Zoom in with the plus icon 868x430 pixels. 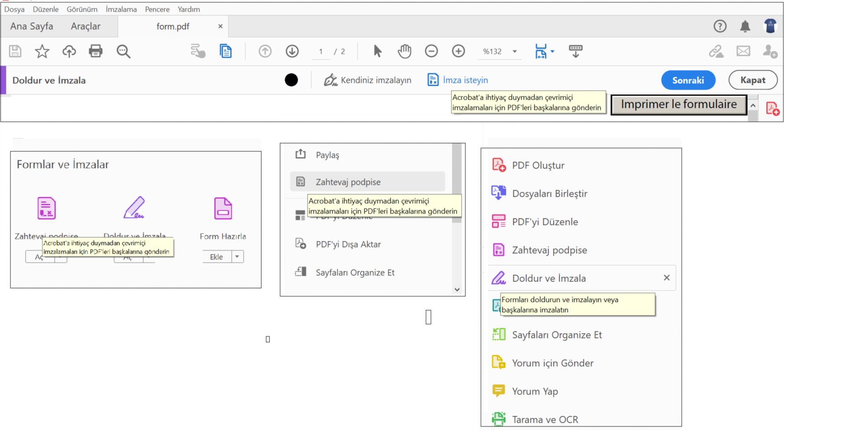tap(458, 51)
